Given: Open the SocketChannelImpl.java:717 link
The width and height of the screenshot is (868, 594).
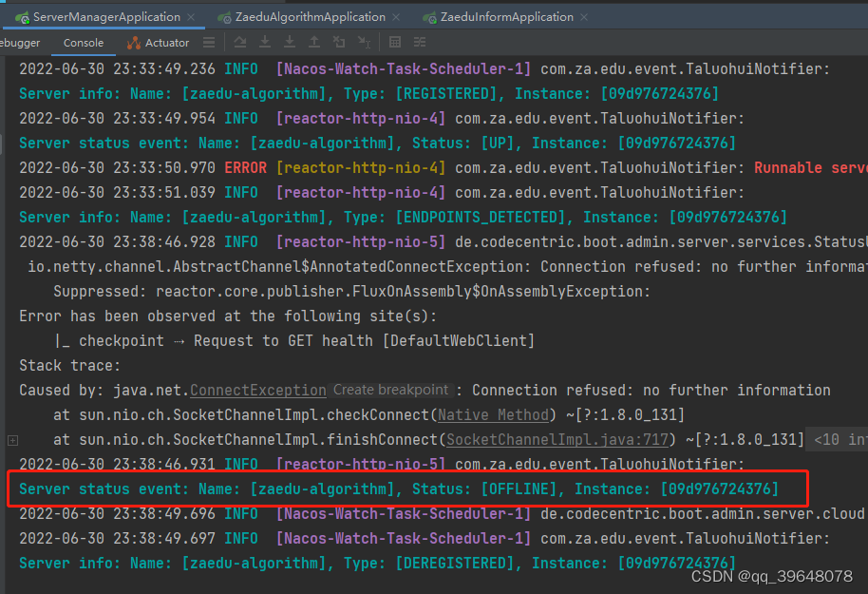Looking at the screenshot, I should [x=557, y=440].
